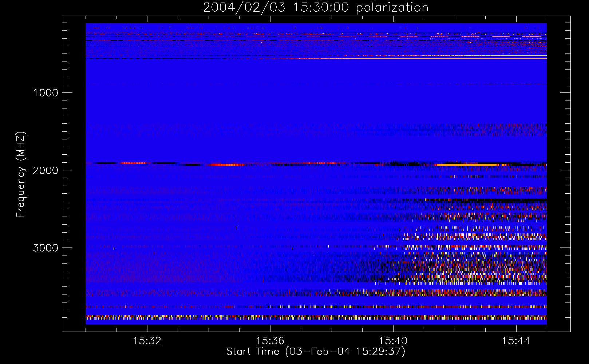
Task: Click the "Start Time (03-Feb-04 15:29:37)" axis label
Action: 316,352
